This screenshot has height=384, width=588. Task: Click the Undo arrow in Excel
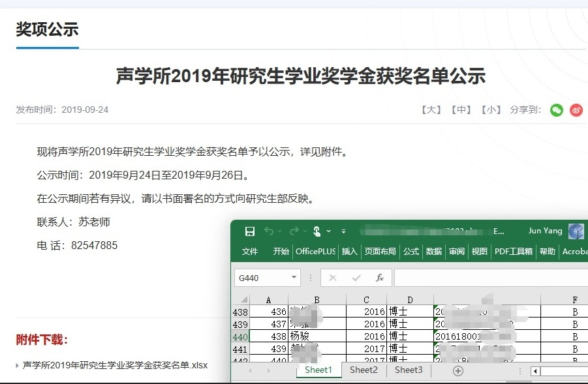269,231
